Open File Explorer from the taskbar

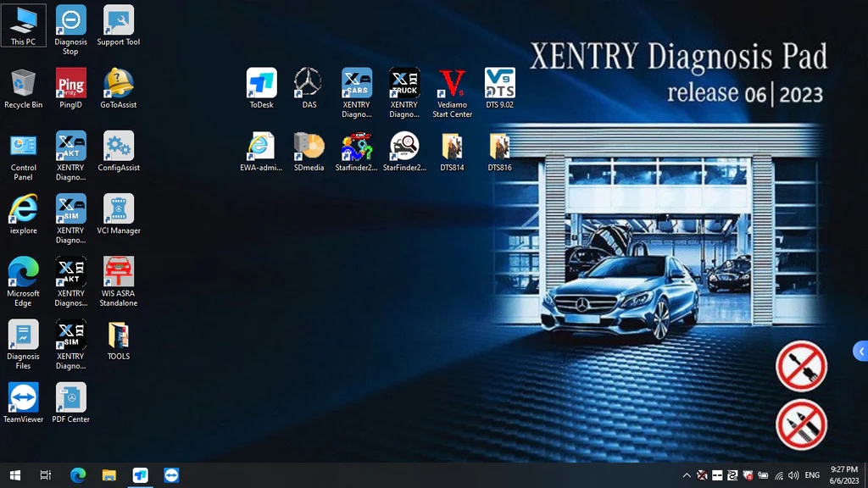click(108, 475)
